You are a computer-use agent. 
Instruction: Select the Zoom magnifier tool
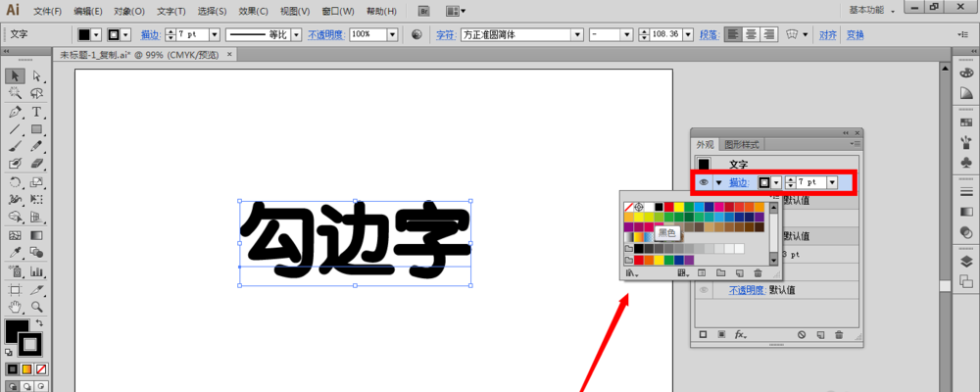pyautogui.click(x=36, y=307)
